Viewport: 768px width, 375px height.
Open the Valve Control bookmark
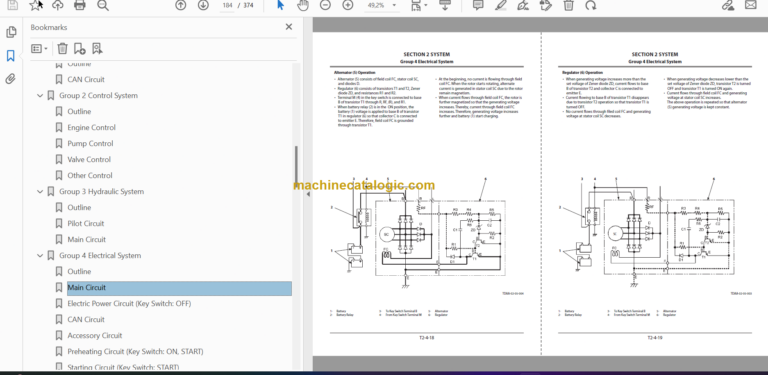(x=89, y=160)
